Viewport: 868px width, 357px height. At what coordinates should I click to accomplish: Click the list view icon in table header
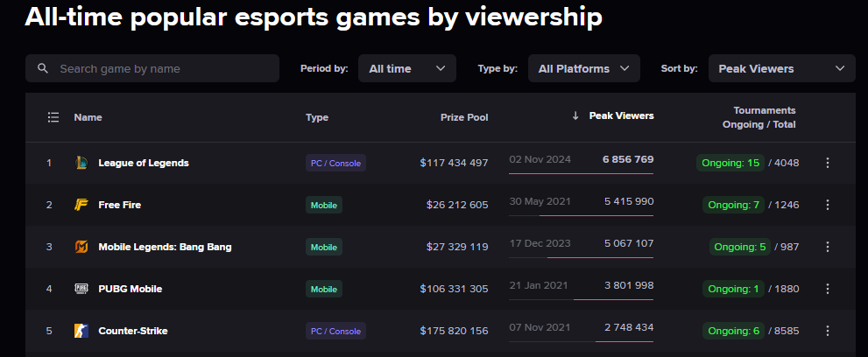(x=53, y=117)
